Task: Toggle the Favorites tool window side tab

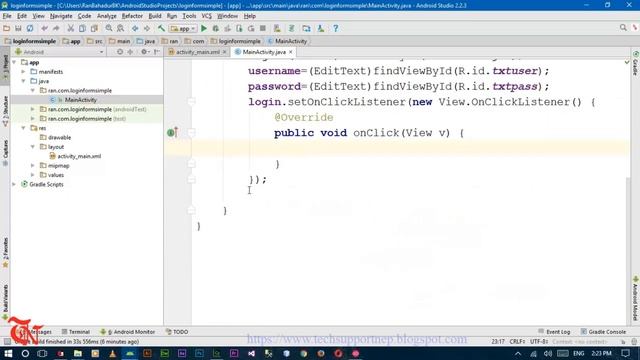Action: (5, 253)
